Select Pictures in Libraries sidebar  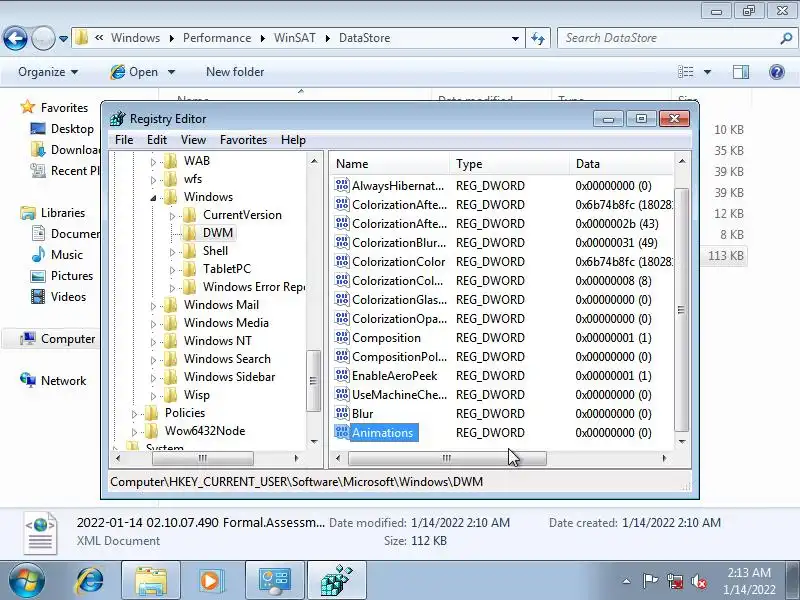(71, 276)
